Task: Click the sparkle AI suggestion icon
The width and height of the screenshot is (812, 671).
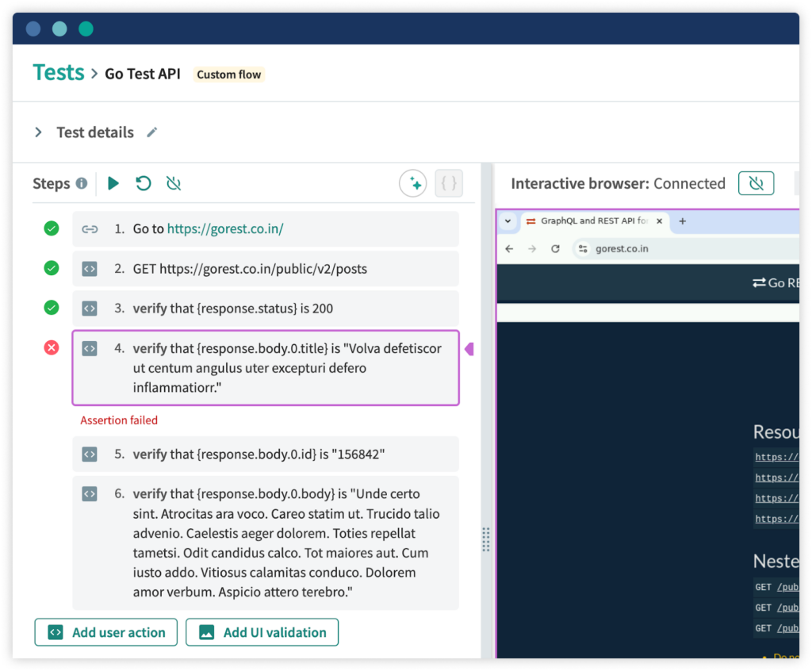Action: pos(413,183)
